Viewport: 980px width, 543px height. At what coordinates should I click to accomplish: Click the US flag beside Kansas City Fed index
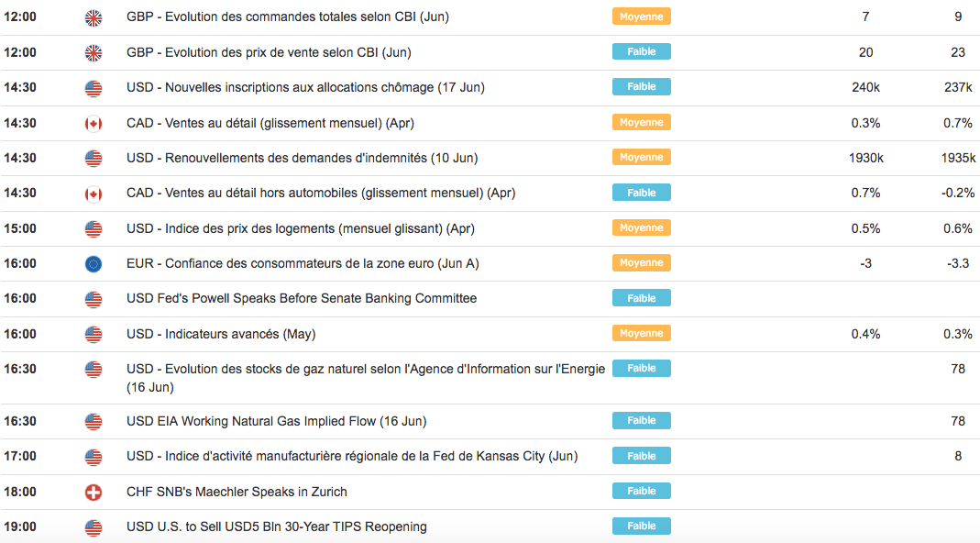[x=94, y=457]
